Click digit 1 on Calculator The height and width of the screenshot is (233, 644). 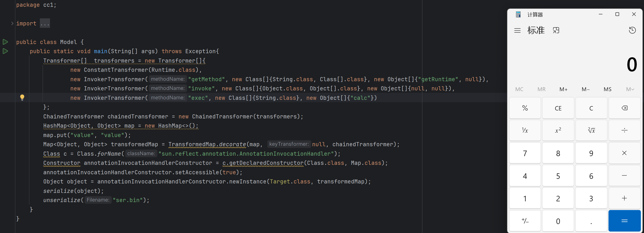[x=525, y=198]
